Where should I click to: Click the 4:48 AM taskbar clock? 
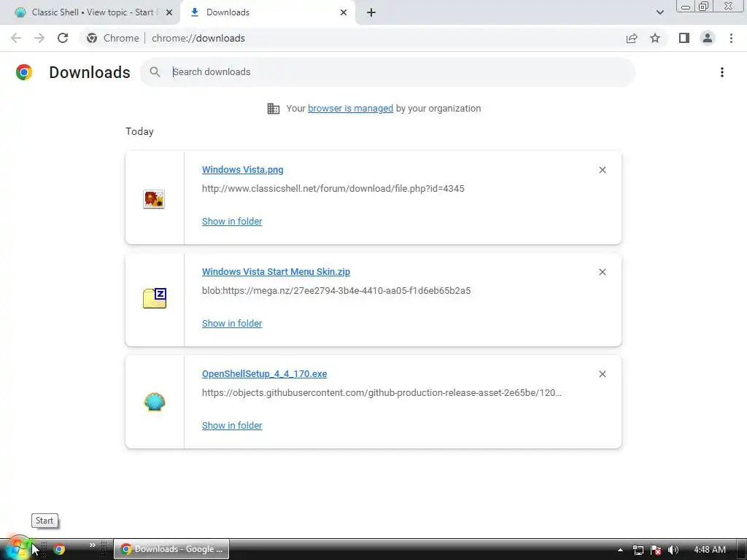point(709,550)
